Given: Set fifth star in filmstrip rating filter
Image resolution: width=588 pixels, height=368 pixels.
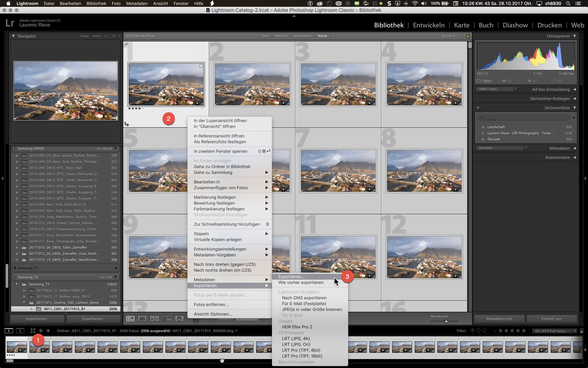Looking at the screenshot, I should [x=524, y=331].
